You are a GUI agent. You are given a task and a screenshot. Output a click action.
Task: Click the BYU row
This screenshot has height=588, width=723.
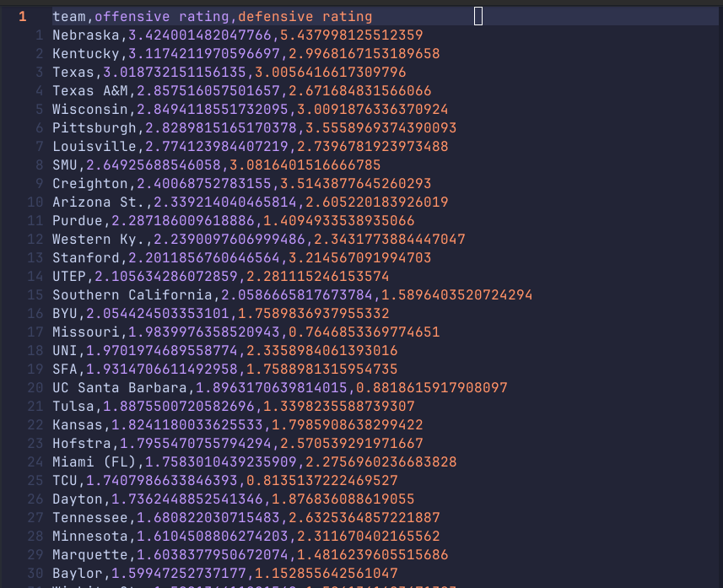pos(221,314)
